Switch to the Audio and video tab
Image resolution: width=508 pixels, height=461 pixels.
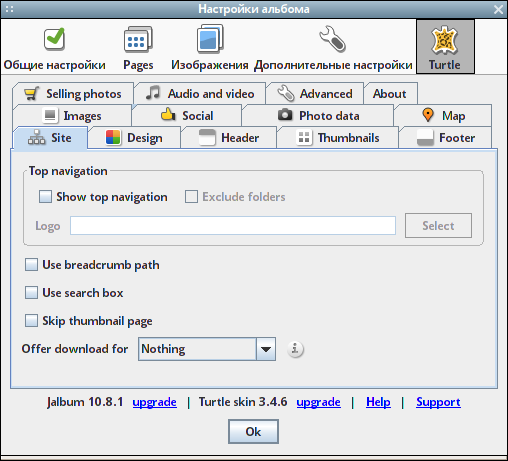200,94
